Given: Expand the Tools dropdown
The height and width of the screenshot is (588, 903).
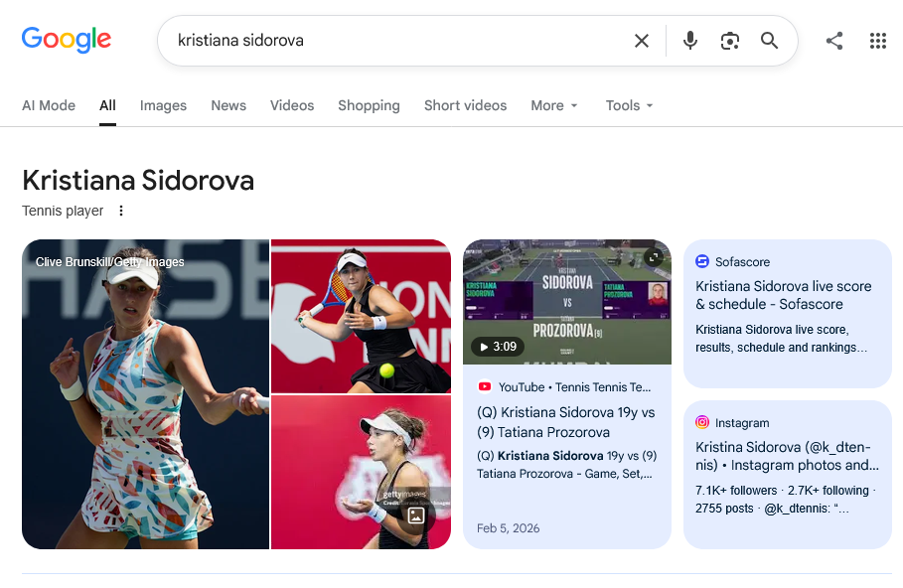Looking at the screenshot, I should pyautogui.click(x=629, y=105).
